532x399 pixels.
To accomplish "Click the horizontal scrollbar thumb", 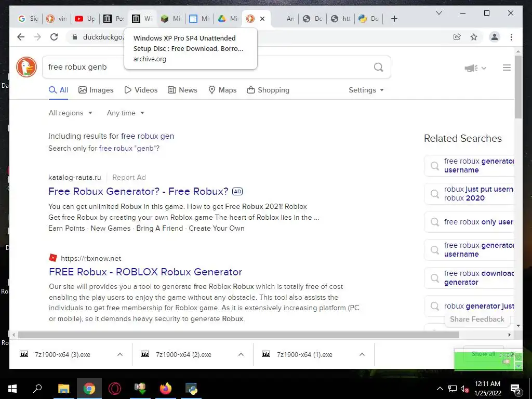I will 238,335.
